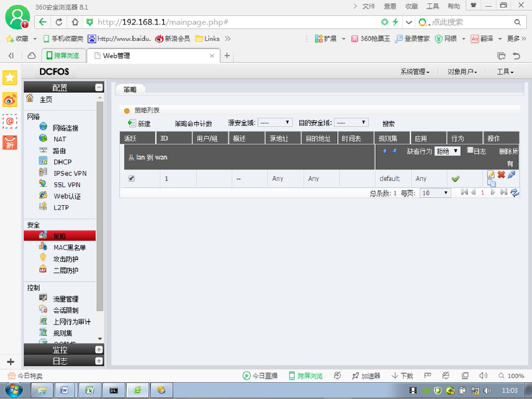Go to browser home page icon

pyautogui.click(x=75, y=22)
